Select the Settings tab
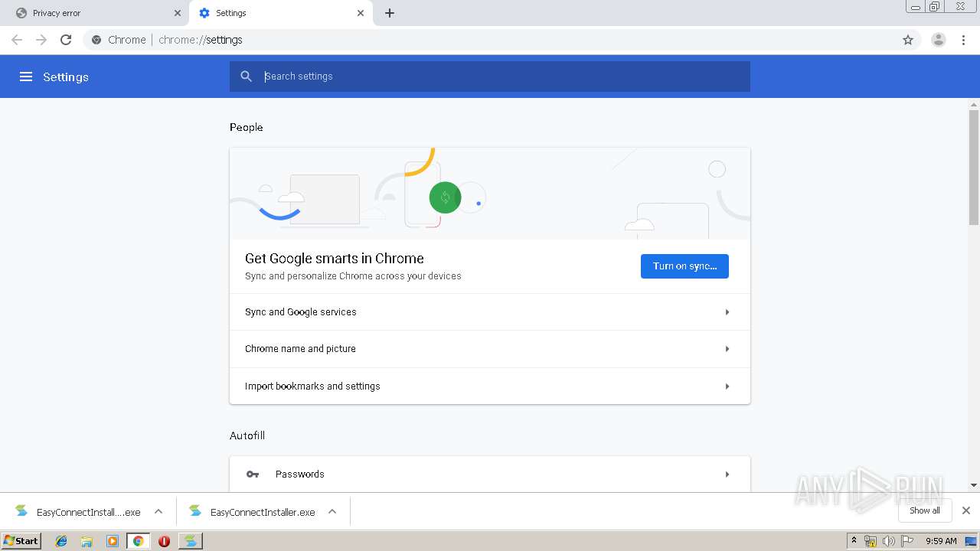 279,13
